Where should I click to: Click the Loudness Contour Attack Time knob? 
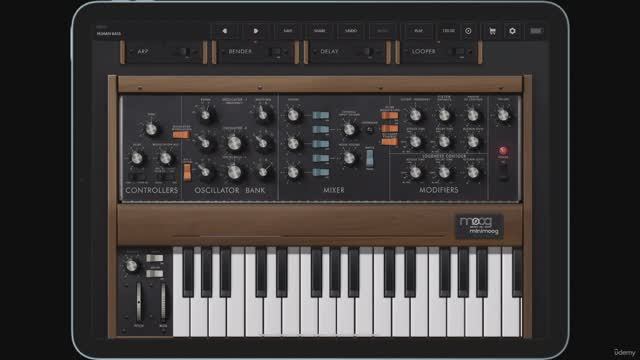pos(415,172)
